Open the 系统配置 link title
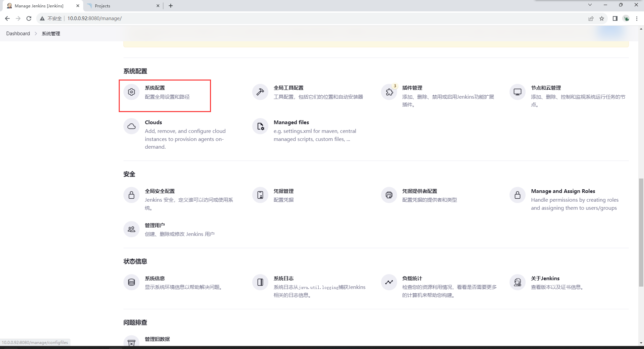 (x=155, y=88)
